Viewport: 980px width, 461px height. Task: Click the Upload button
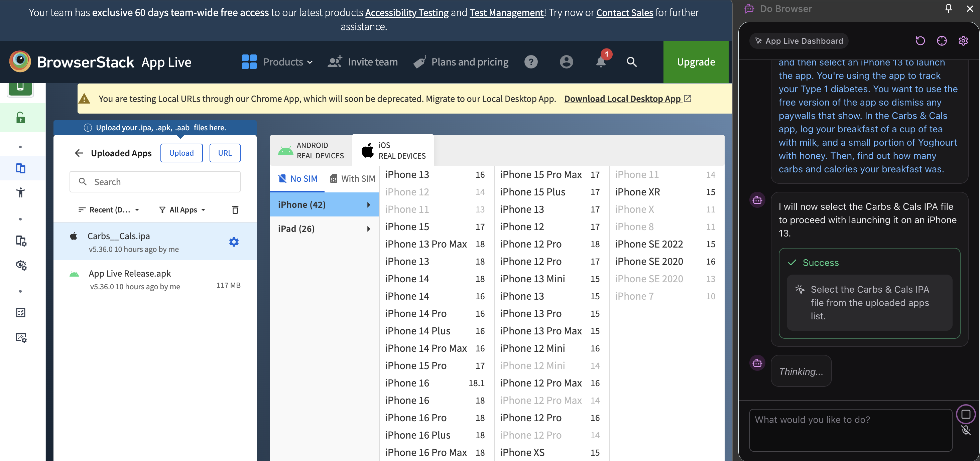pos(181,153)
